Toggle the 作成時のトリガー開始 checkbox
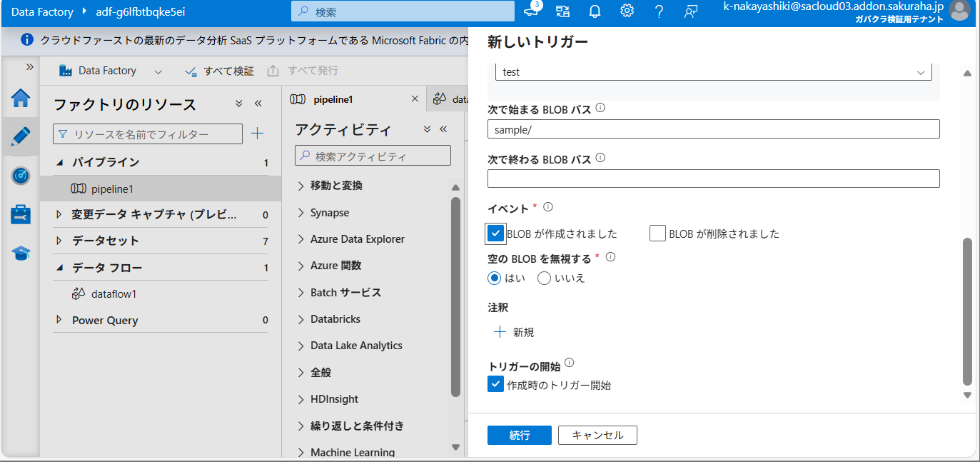 click(x=496, y=385)
